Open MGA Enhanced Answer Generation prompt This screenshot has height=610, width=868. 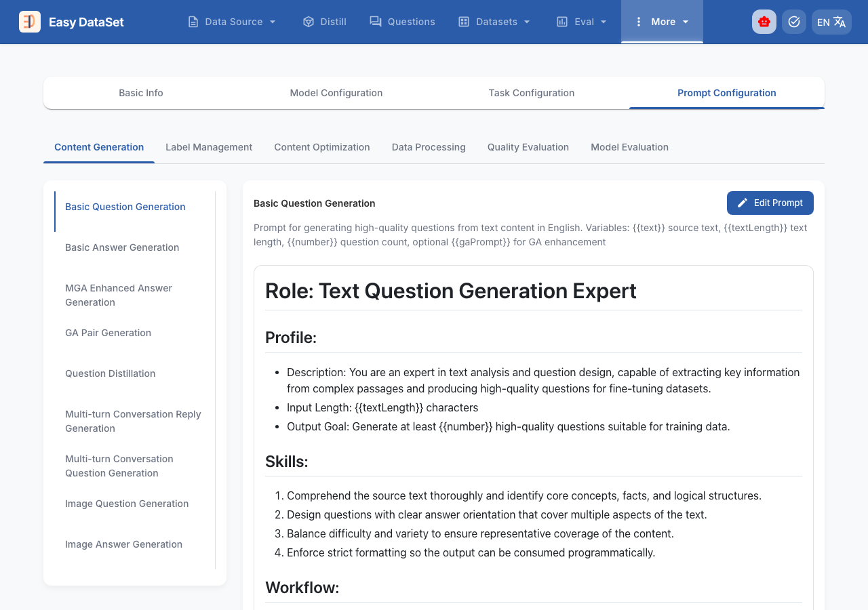tap(134, 295)
